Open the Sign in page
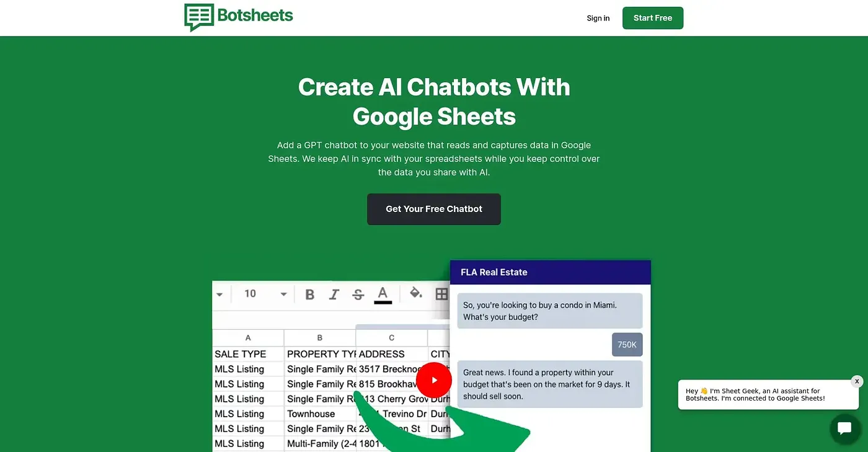 coord(598,18)
